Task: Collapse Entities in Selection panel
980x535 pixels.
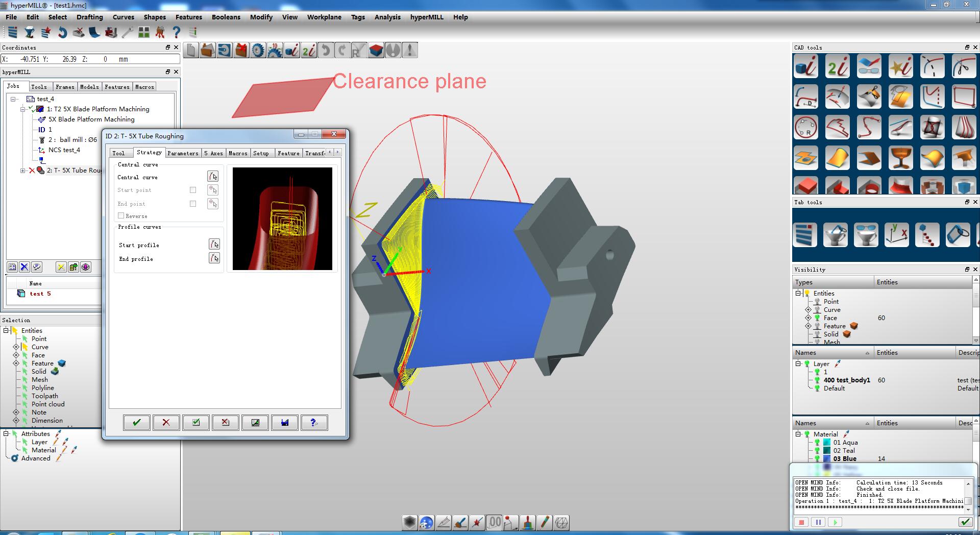Action: (x=6, y=331)
